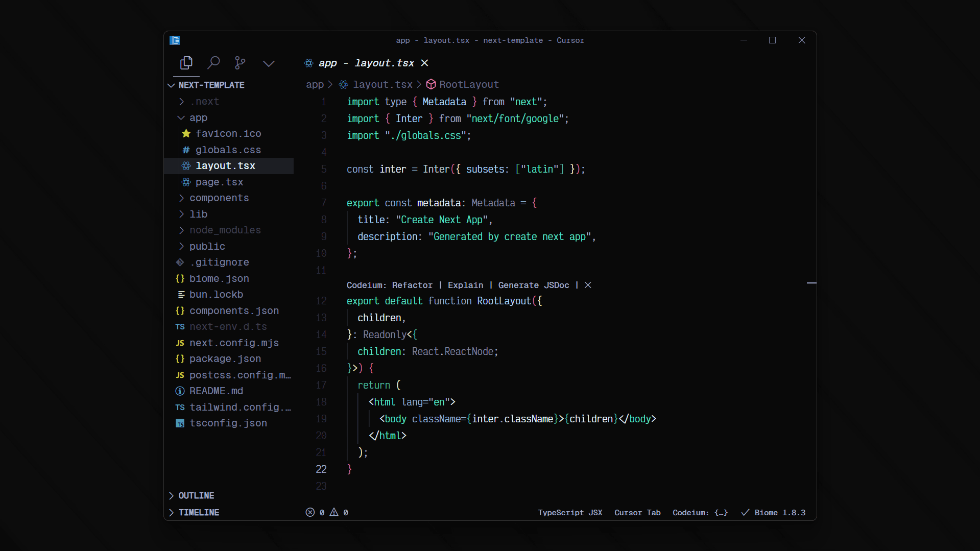The image size is (980, 551).
Task: Click lines icon beside bun.lockb
Action: (x=181, y=295)
